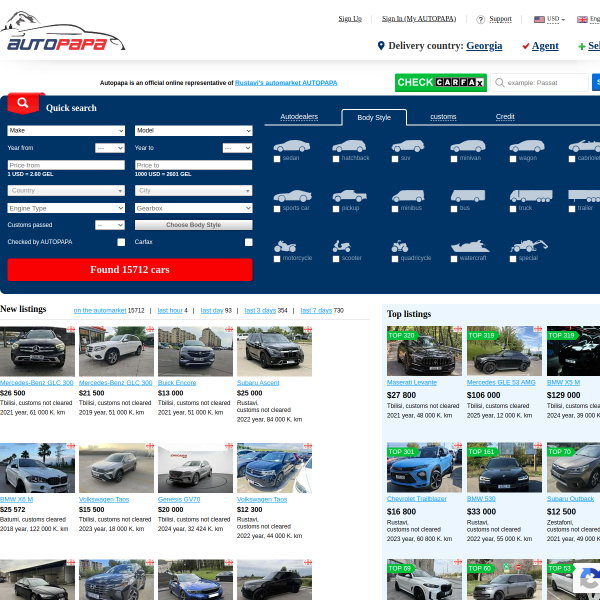Open the Country dropdown
The height and width of the screenshot is (600, 600).
(66, 191)
